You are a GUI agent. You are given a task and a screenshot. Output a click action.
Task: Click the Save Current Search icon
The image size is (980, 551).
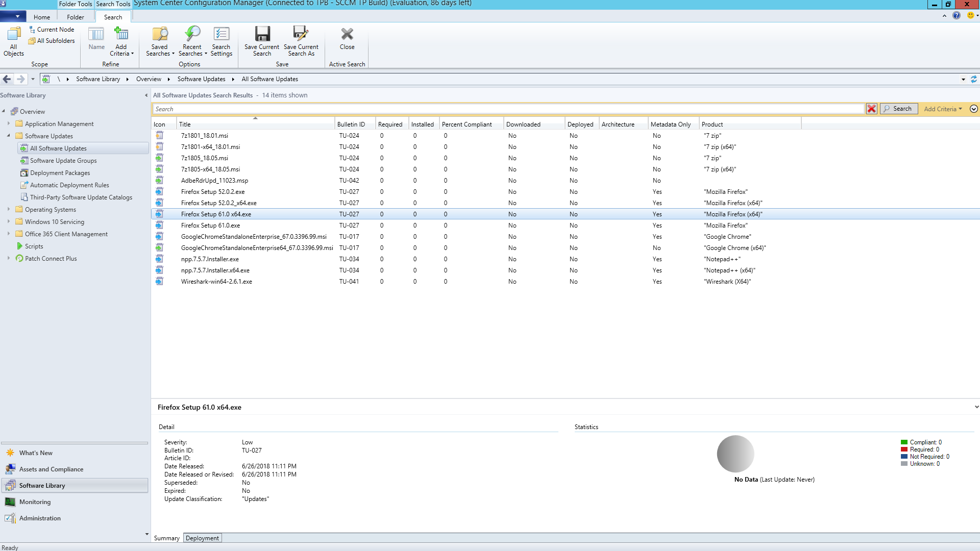click(x=262, y=34)
